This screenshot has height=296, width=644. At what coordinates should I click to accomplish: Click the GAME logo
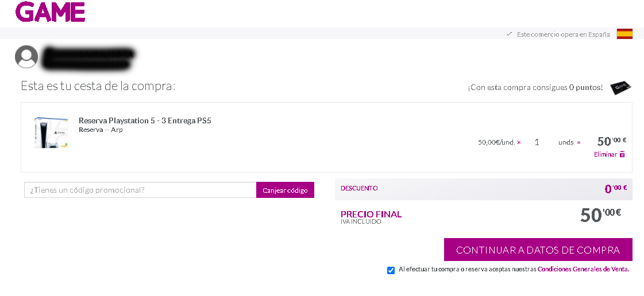(50, 11)
